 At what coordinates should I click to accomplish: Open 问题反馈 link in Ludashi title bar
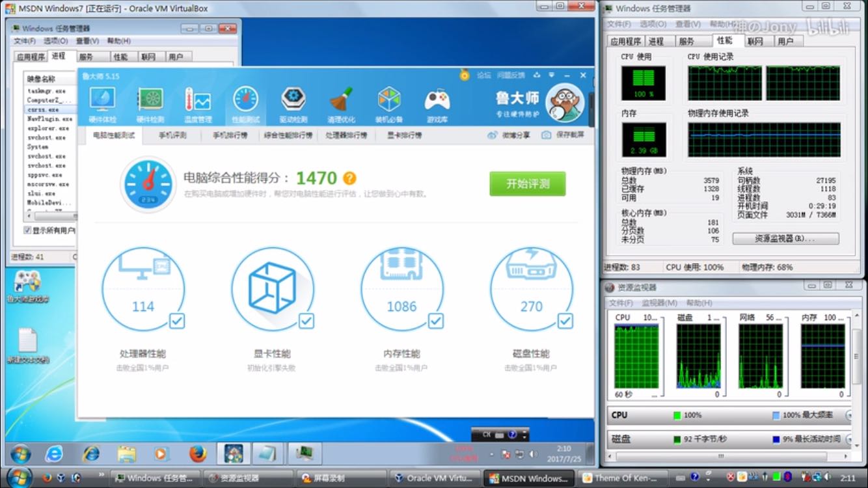(x=511, y=75)
